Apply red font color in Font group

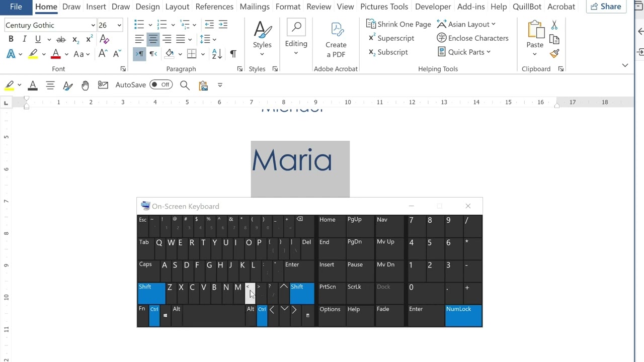click(x=56, y=54)
